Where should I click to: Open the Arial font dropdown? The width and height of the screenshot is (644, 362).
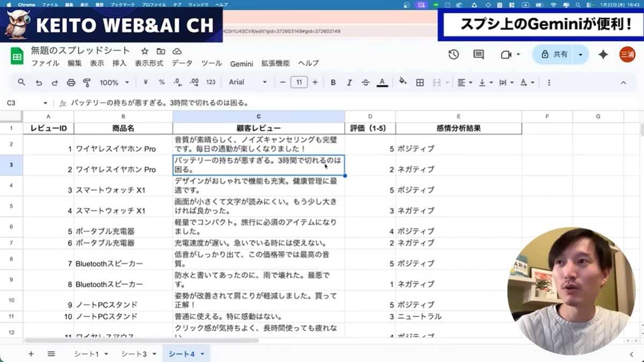click(x=247, y=82)
